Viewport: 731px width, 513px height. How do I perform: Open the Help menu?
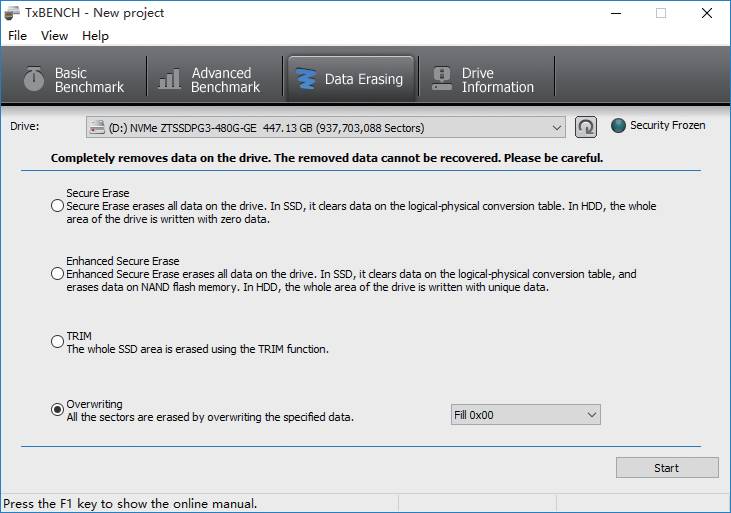click(x=95, y=36)
